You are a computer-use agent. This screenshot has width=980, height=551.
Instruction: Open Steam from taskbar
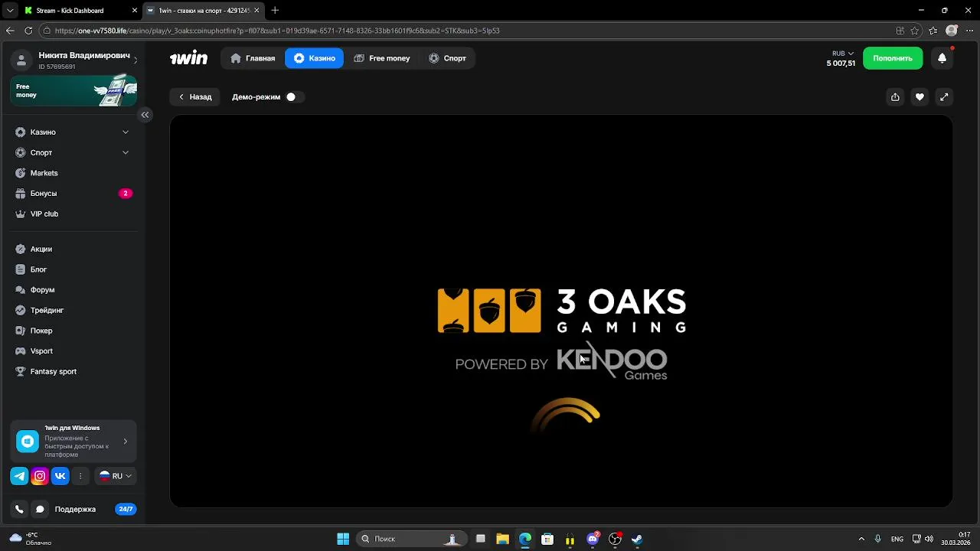(636, 540)
